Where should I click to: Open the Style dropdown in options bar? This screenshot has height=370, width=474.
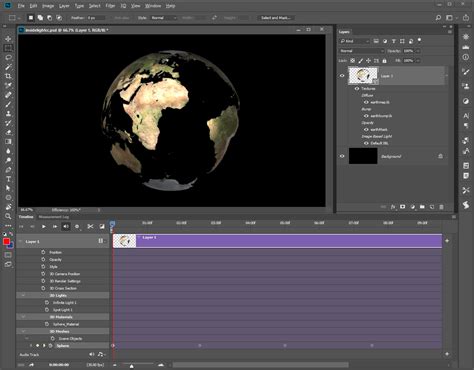pyautogui.click(x=163, y=18)
